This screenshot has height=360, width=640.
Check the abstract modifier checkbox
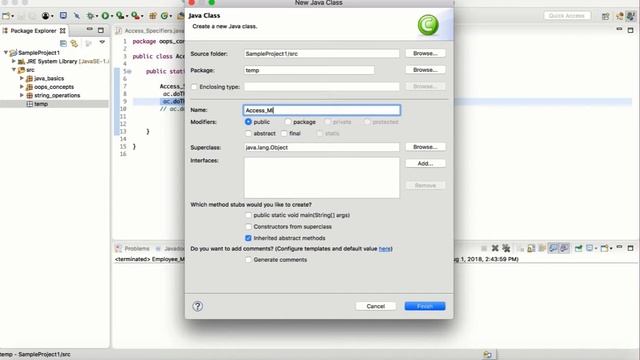[x=248, y=133]
